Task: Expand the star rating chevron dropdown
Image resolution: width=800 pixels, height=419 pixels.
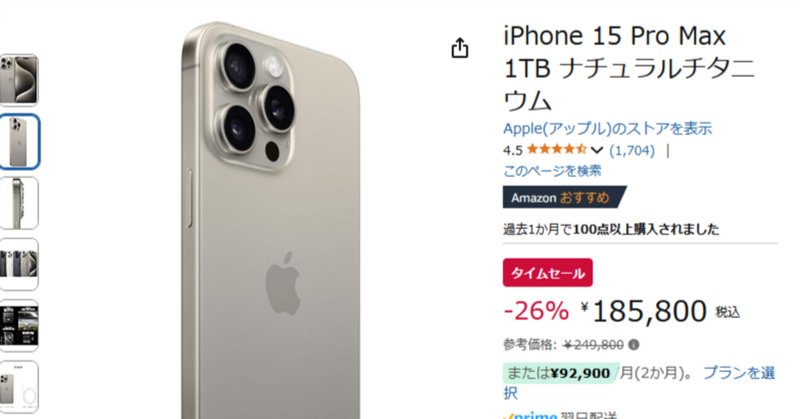Action: [x=596, y=150]
